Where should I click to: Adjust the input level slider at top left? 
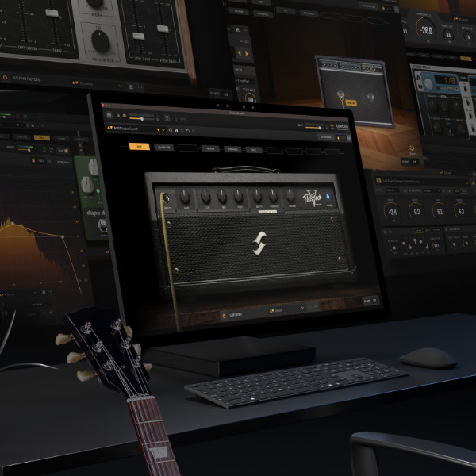141,117
